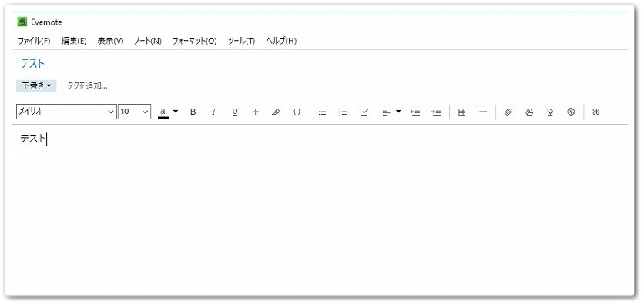Open the ヘルプ(H) menu
The width and height of the screenshot is (644, 305).
click(x=281, y=41)
